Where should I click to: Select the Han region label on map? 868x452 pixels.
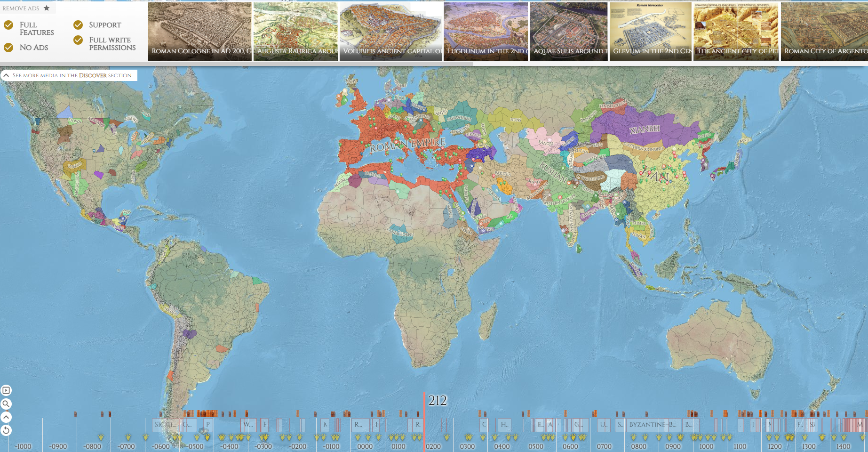[656, 176]
